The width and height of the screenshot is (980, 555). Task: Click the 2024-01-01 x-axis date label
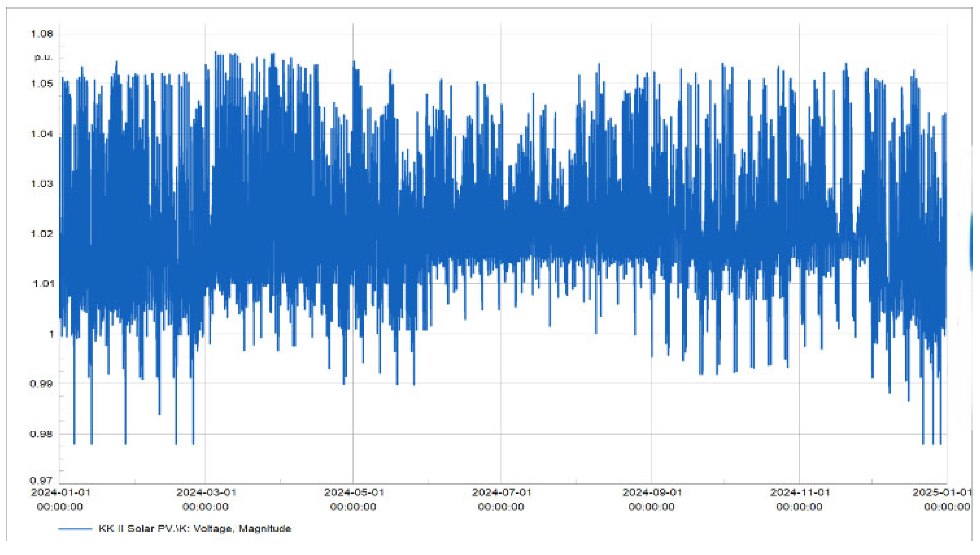pos(60,492)
